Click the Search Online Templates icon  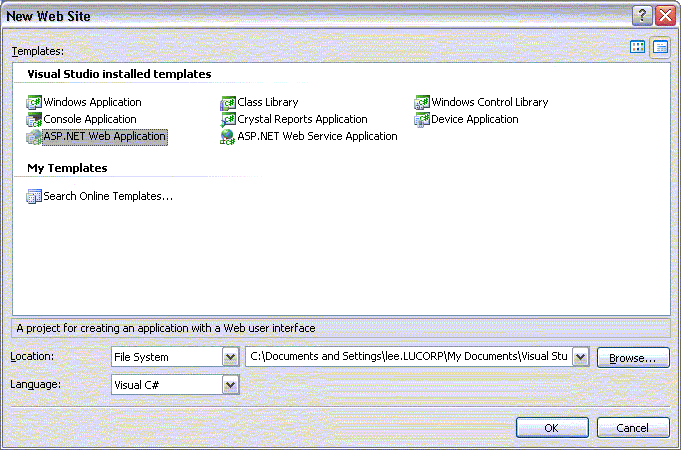coord(34,196)
